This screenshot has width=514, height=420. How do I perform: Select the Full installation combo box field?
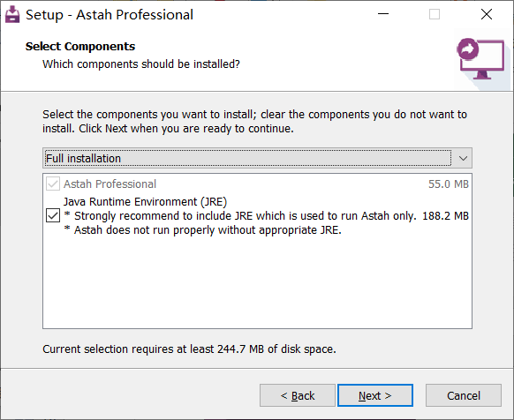pos(257,158)
